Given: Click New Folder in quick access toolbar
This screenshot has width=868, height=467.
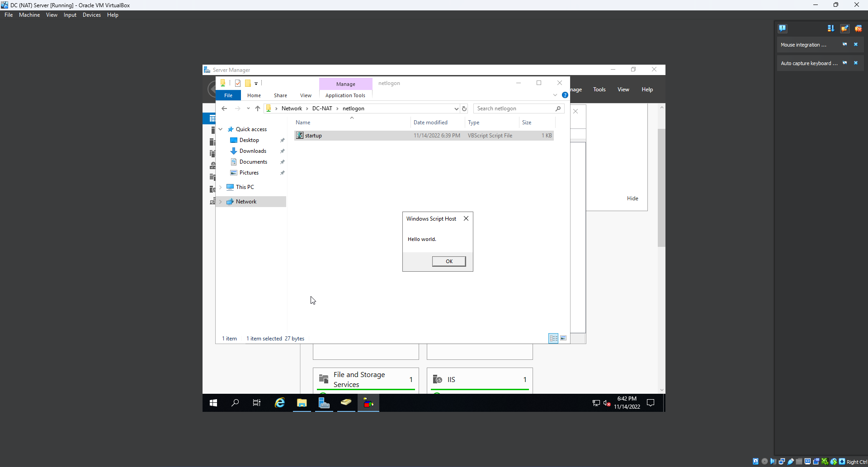Looking at the screenshot, I should coord(248,83).
